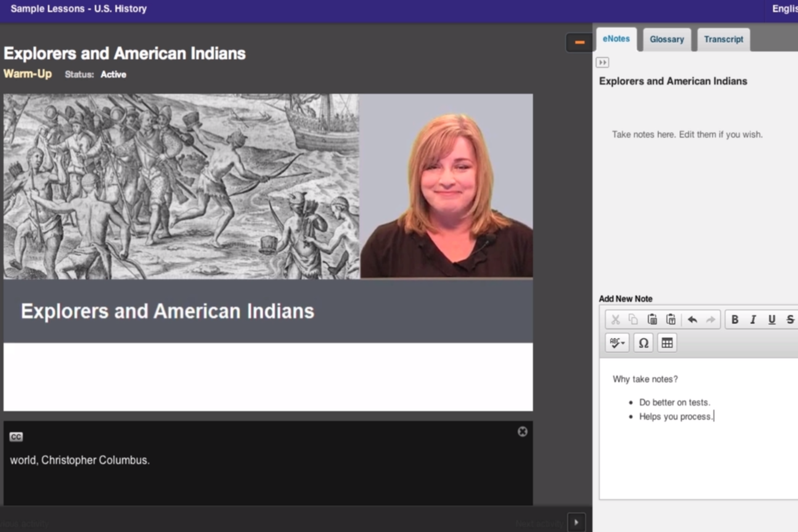Open the Transcript tab
This screenshot has height=532, width=798.
click(723, 39)
